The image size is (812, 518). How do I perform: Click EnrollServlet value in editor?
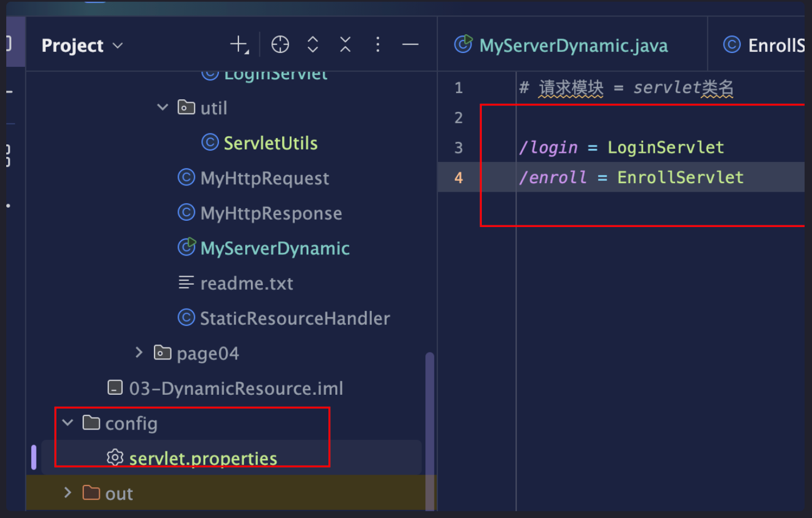680,177
